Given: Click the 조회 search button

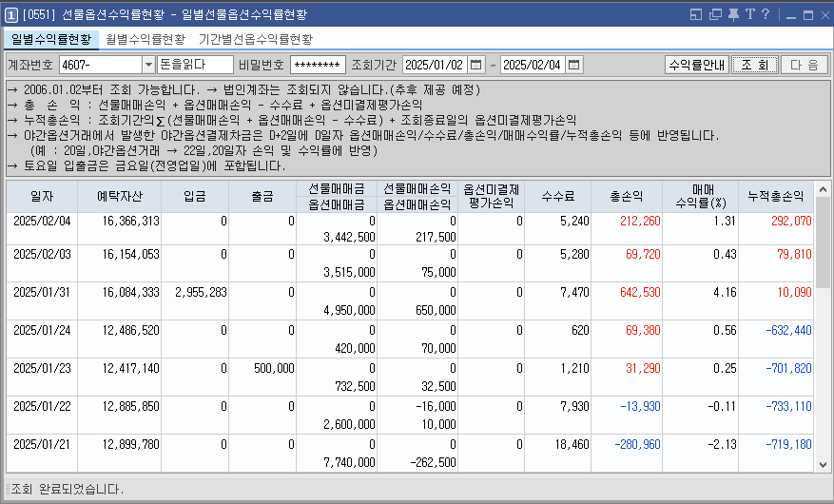Looking at the screenshot, I should pyautogui.click(x=755, y=65).
